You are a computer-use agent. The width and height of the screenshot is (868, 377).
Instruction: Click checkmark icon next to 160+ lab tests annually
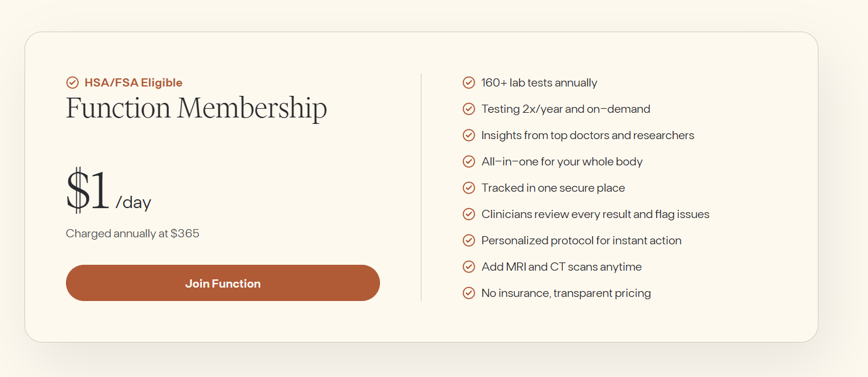click(x=469, y=82)
